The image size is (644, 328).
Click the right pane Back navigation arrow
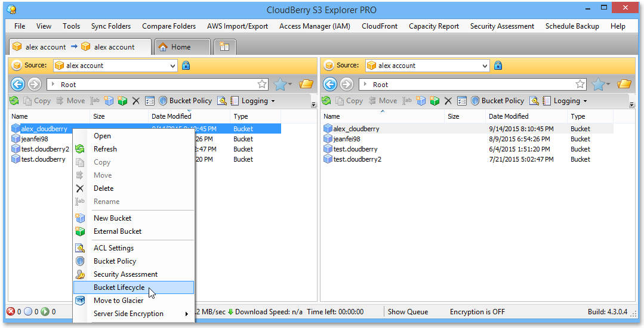(x=330, y=84)
